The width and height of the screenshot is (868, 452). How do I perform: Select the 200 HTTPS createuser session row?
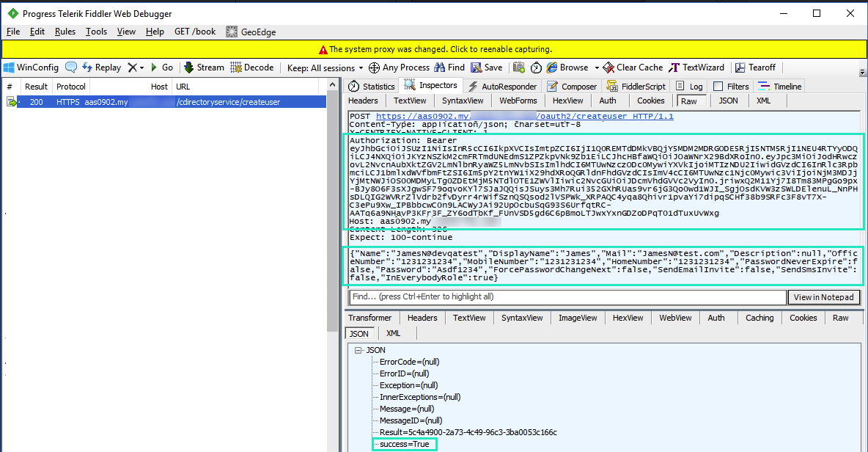click(x=171, y=102)
